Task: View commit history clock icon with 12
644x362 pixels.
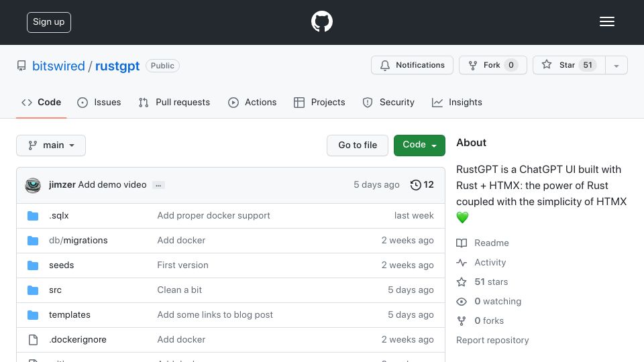Action: pos(422,185)
